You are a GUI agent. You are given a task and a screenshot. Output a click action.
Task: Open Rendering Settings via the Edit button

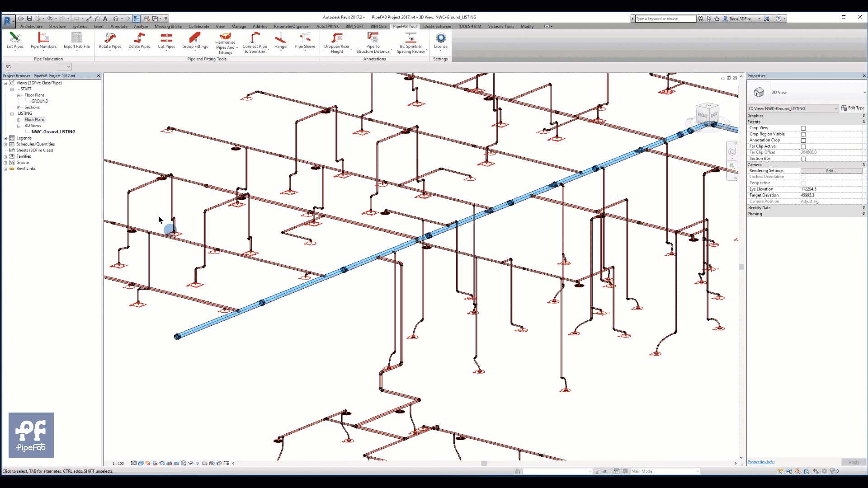pos(830,170)
